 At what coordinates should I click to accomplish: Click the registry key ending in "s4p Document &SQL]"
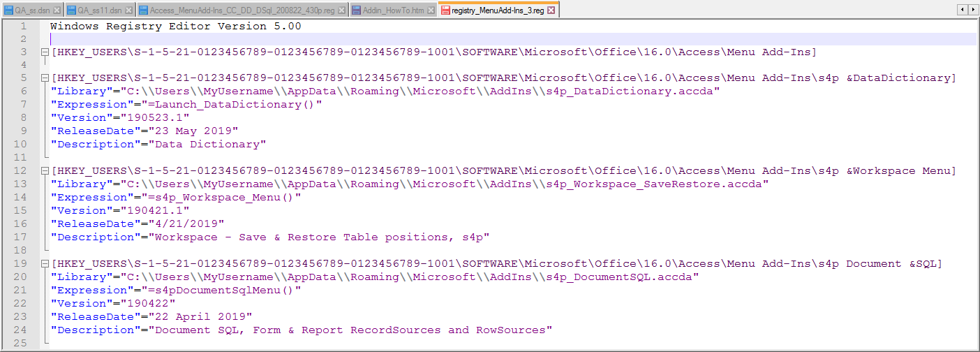point(497,264)
